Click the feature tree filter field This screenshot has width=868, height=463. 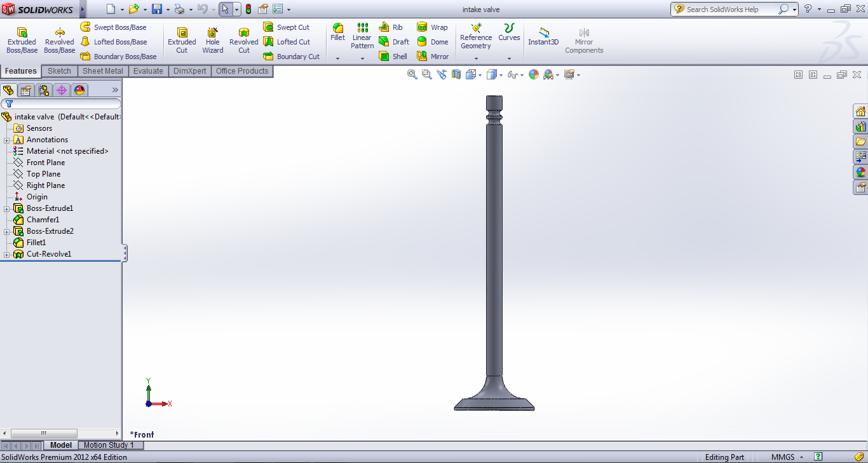(61, 104)
